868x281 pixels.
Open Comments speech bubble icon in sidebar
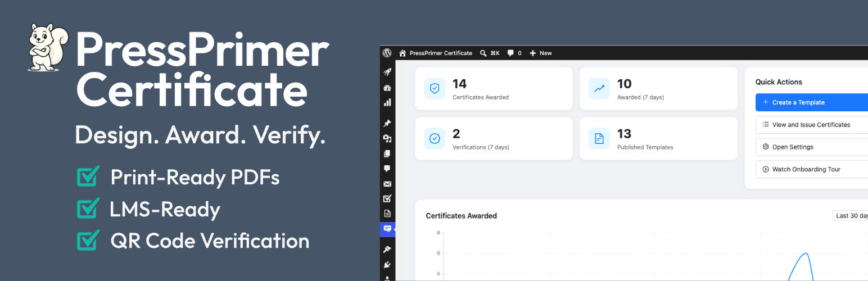pos(387,169)
